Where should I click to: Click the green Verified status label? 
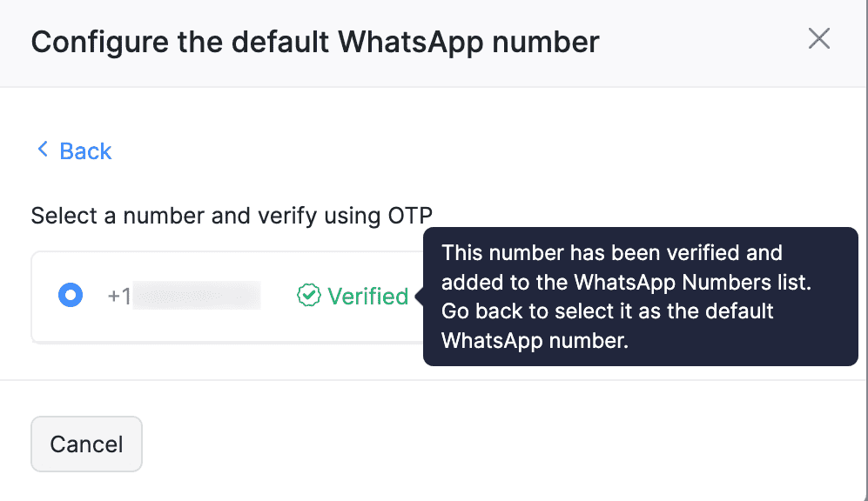pos(364,297)
